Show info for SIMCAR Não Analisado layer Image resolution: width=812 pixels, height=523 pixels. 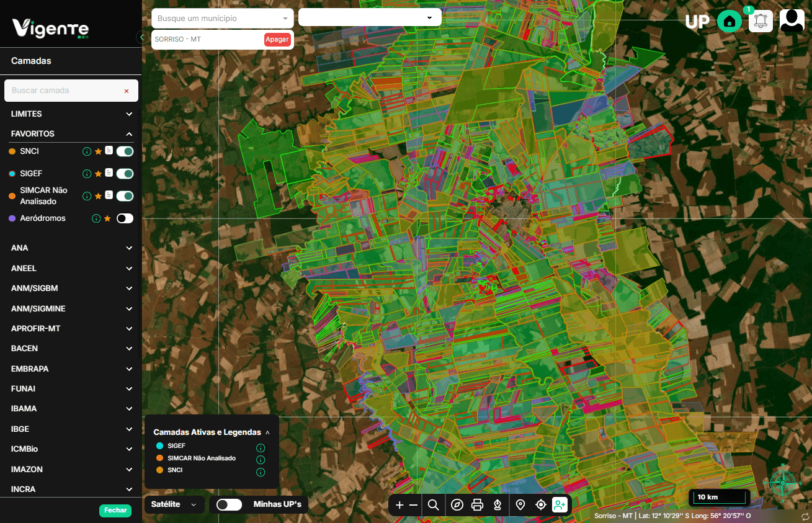pyautogui.click(x=87, y=196)
